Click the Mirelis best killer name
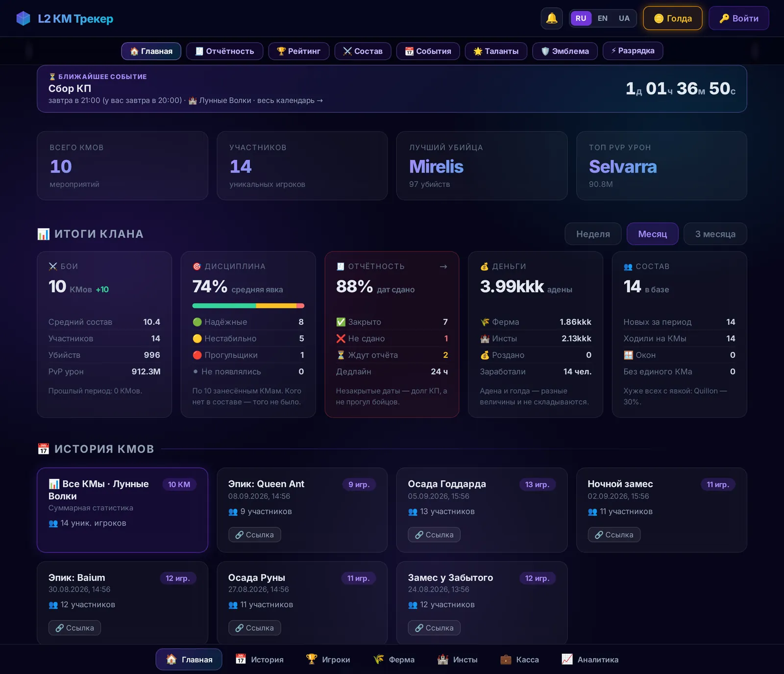 (x=436, y=167)
